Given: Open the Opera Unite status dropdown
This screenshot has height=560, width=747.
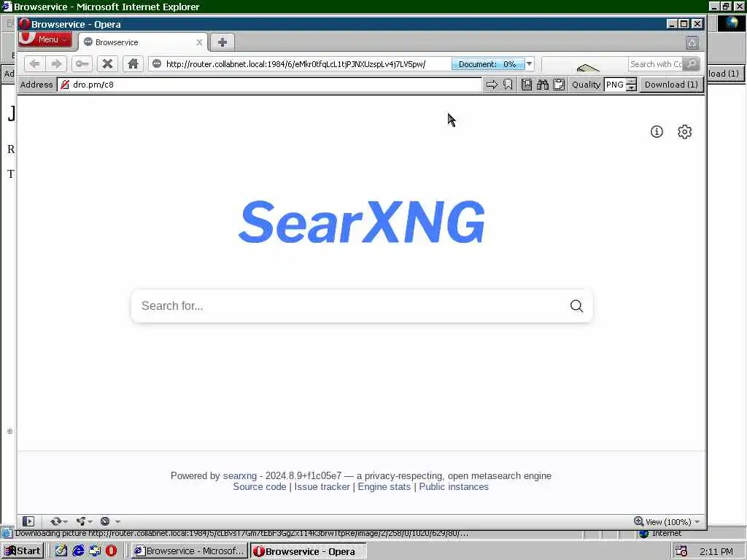Looking at the screenshot, I should click(x=85, y=521).
